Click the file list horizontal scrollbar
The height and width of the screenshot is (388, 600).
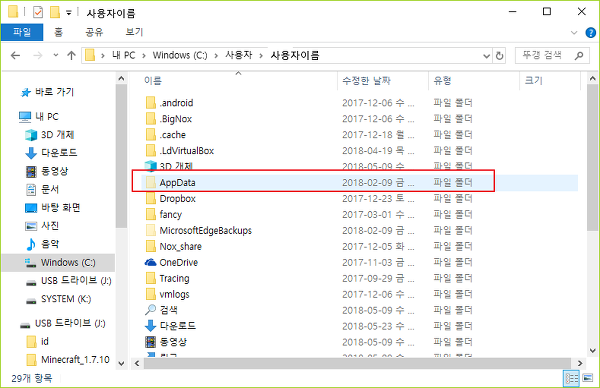point(357,364)
